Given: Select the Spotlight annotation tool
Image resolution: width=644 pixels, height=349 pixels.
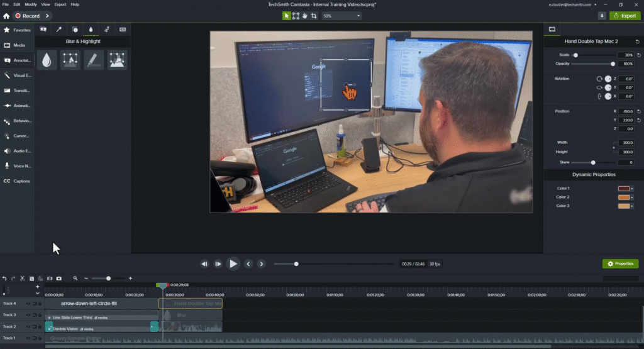Looking at the screenshot, I should [x=70, y=60].
